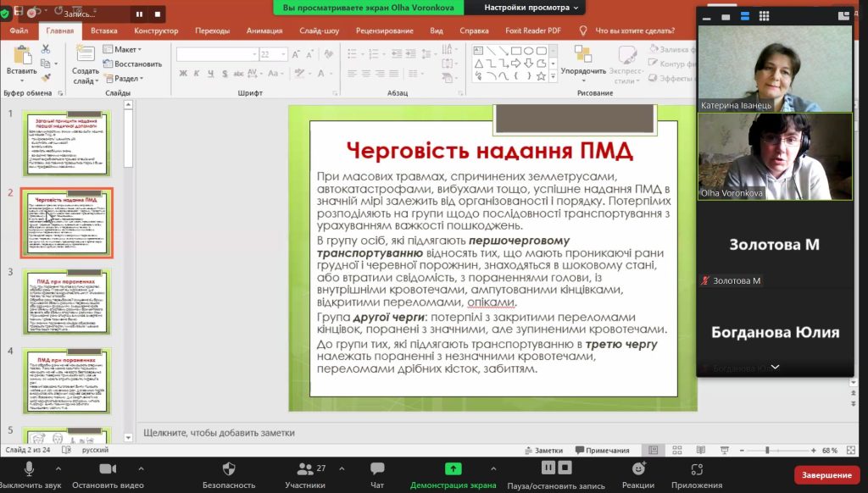Open Comments (Примечания) in status bar
Image resolution: width=868 pixels, height=493 pixels.
[603, 451]
